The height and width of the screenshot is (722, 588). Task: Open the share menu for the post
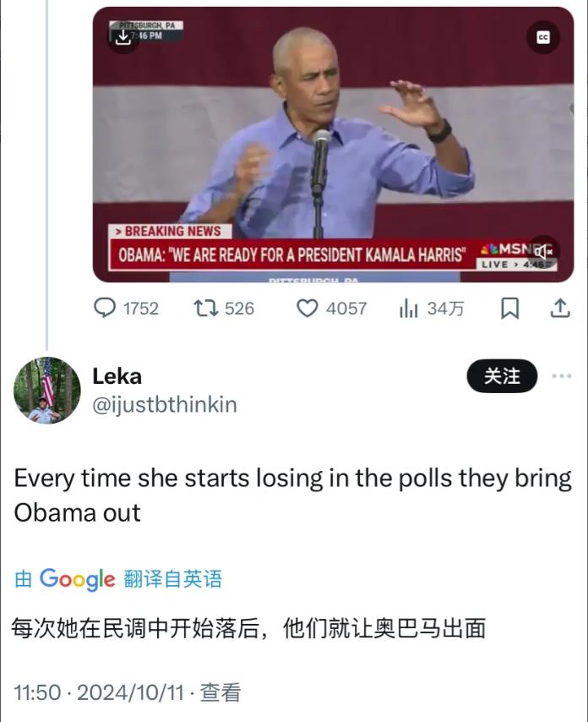(x=560, y=309)
